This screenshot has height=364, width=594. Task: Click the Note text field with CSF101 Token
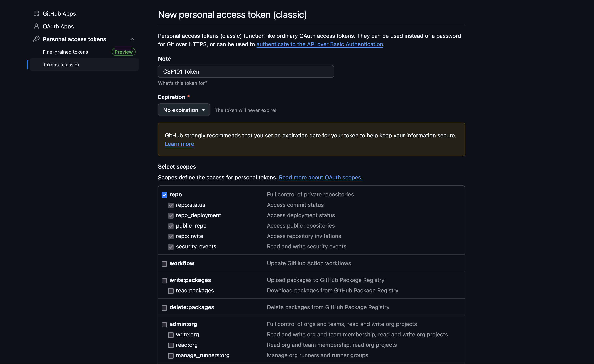(246, 72)
